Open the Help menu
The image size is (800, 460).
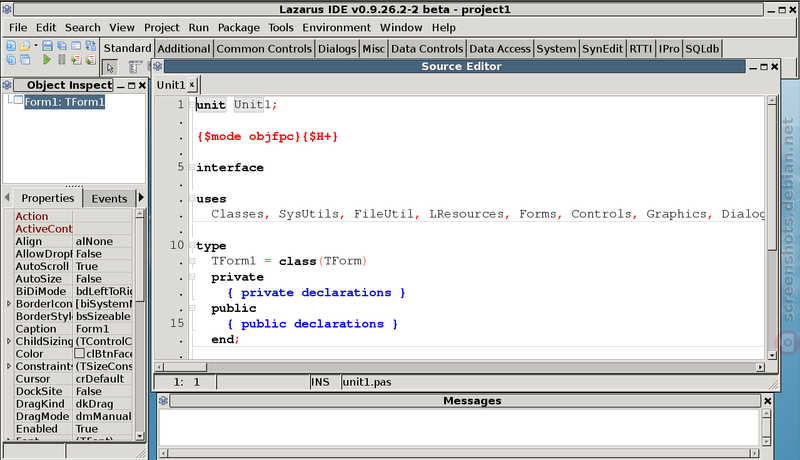coord(443,28)
